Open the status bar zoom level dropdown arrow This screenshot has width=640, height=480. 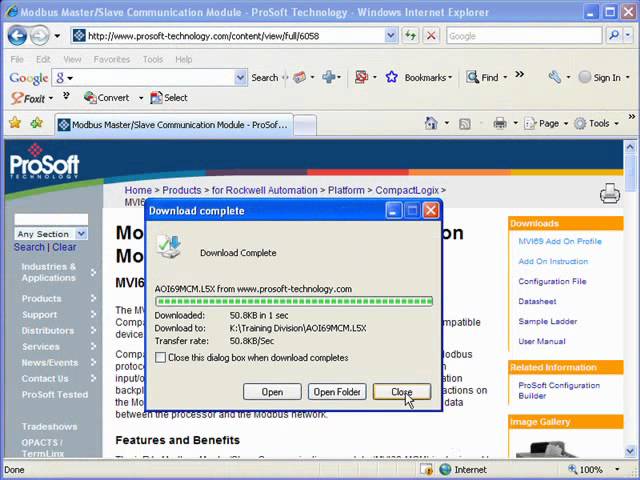click(617, 469)
